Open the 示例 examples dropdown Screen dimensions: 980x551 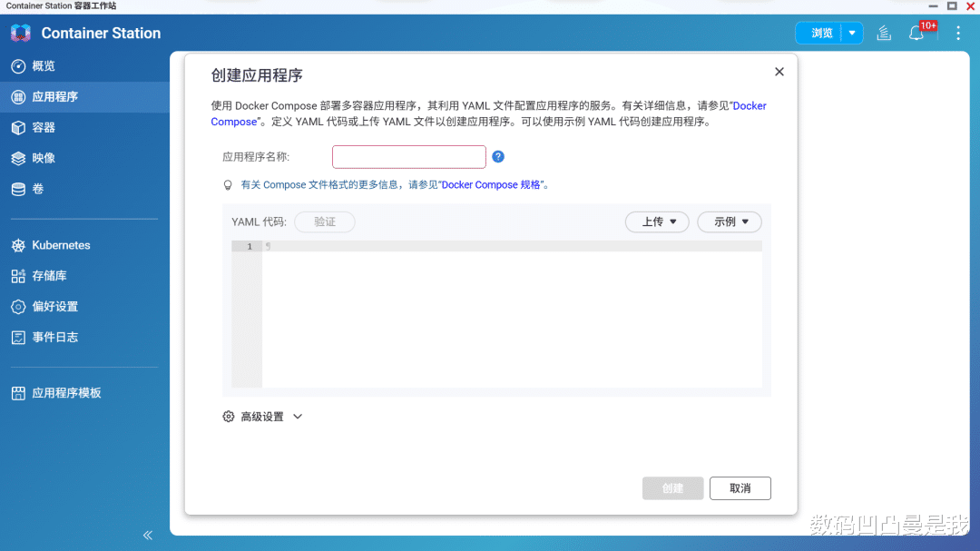(x=730, y=222)
